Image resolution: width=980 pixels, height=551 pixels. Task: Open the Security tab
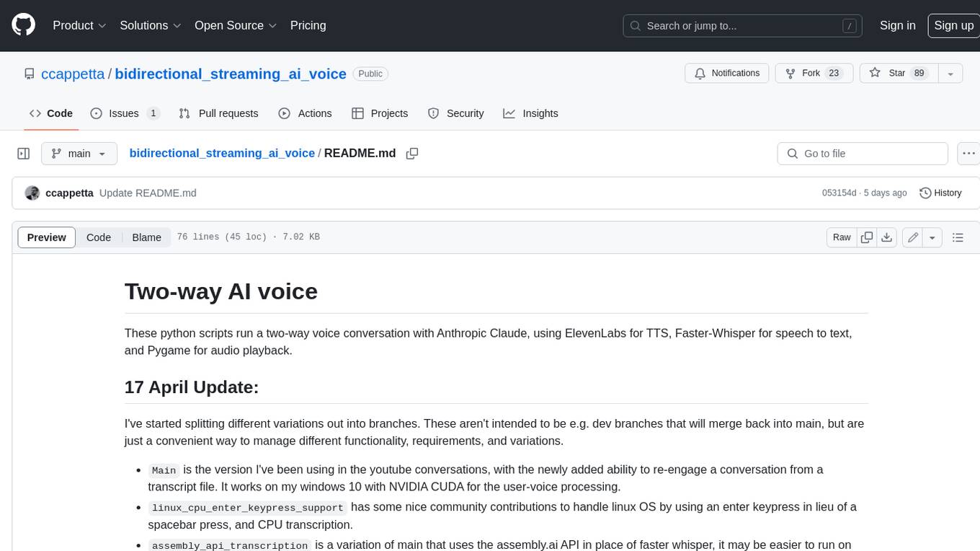click(x=456, y=113)
